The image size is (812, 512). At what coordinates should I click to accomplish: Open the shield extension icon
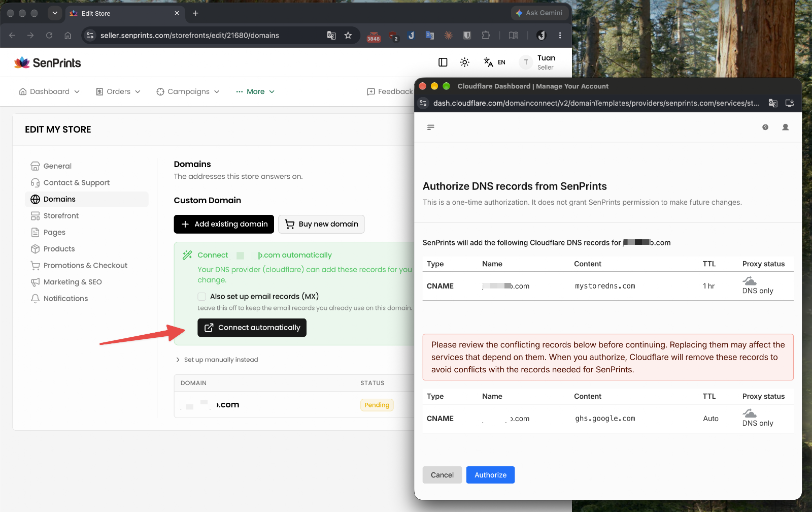[467, 36]
